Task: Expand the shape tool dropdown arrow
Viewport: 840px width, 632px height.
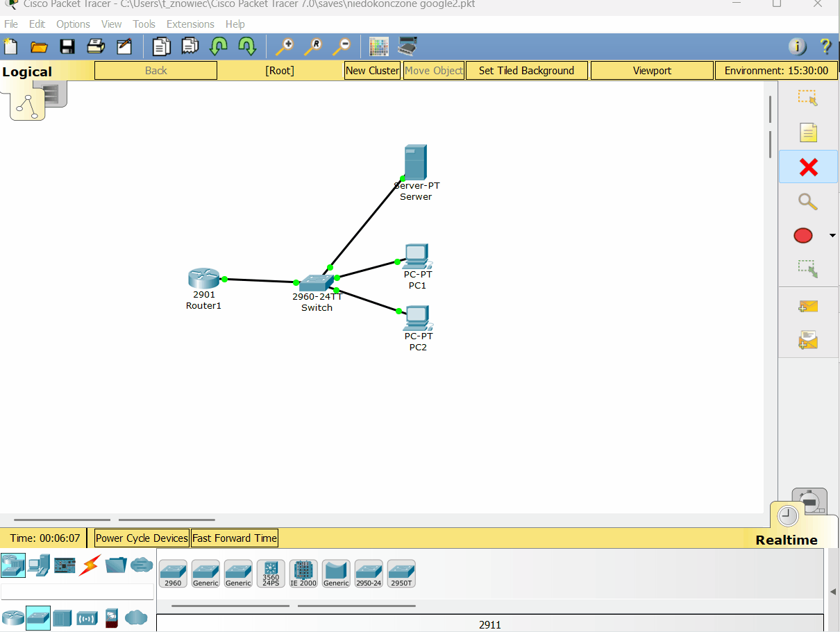Action: coord(832,236)
